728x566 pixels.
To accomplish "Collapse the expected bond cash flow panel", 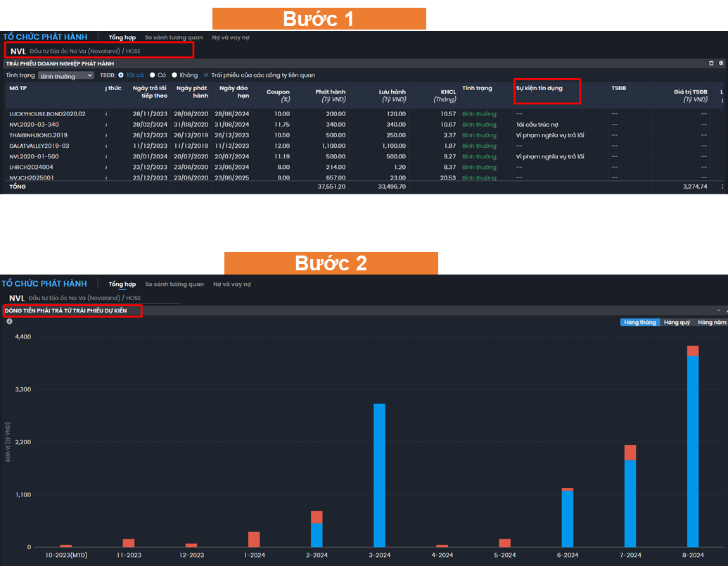I will pyautogui.click(x=718, y=310).
